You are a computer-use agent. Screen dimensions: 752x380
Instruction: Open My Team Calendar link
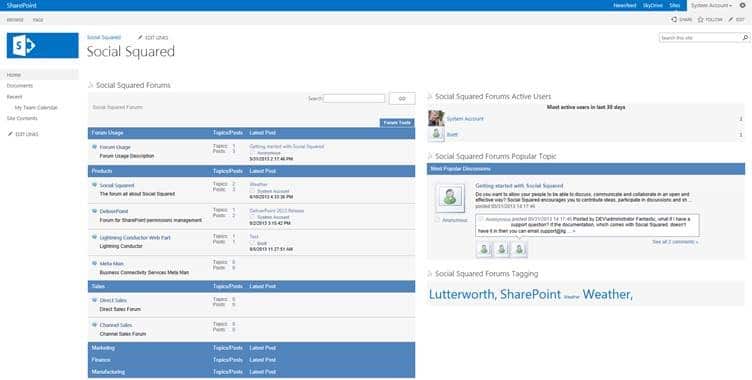[x=36, y=107]
